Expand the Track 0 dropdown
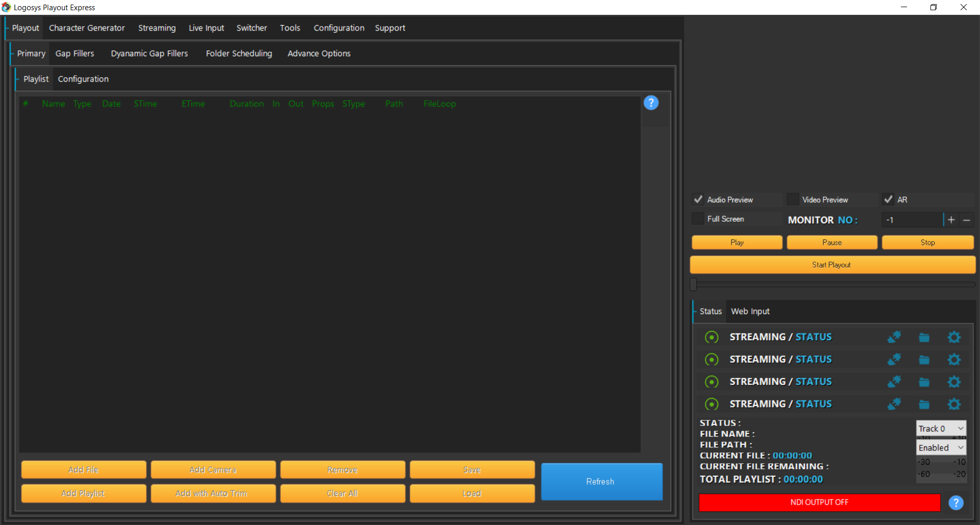This screenshot has width=980, height=525. pyautogui.click(x=941, y=428)
